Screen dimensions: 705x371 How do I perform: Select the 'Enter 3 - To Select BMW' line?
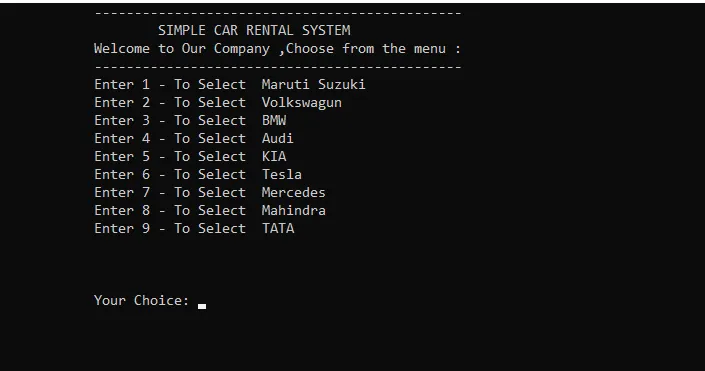[190, 121]
